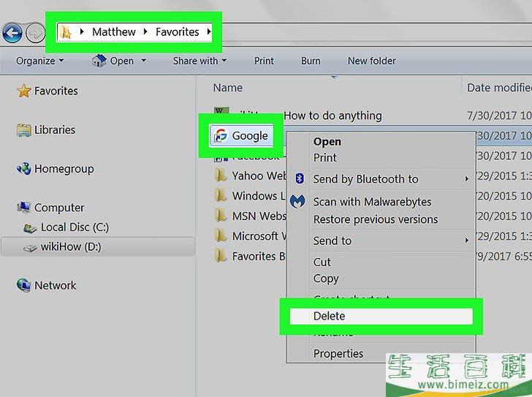Click the Microsoft W folder icon

(221, 236)
